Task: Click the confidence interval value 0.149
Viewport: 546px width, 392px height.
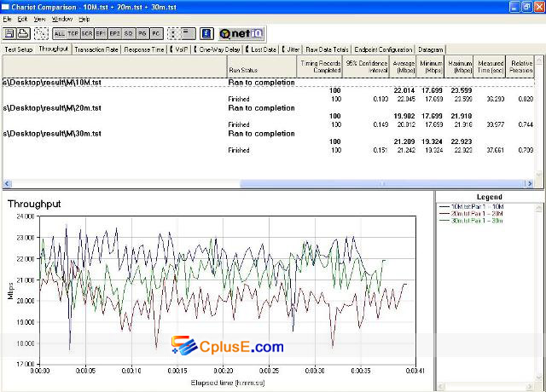Action: [380, 124]
